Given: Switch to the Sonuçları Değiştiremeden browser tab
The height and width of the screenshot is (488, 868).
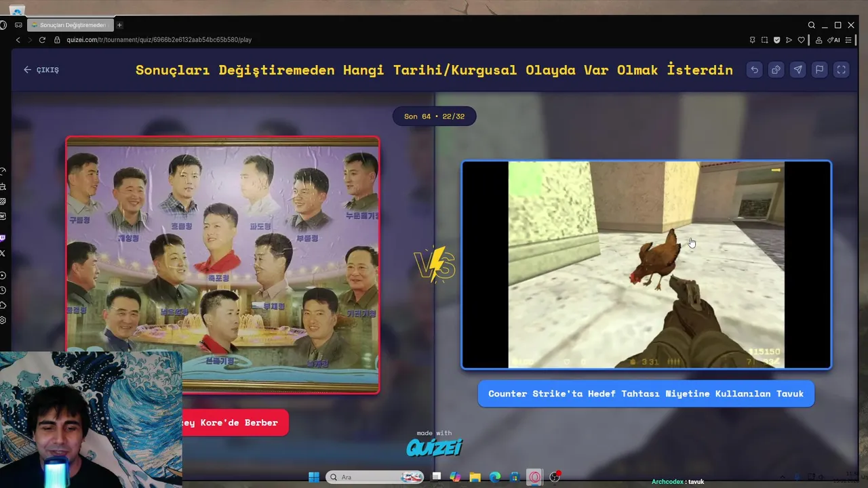Looking at the screenshot, I should point(70,25).
